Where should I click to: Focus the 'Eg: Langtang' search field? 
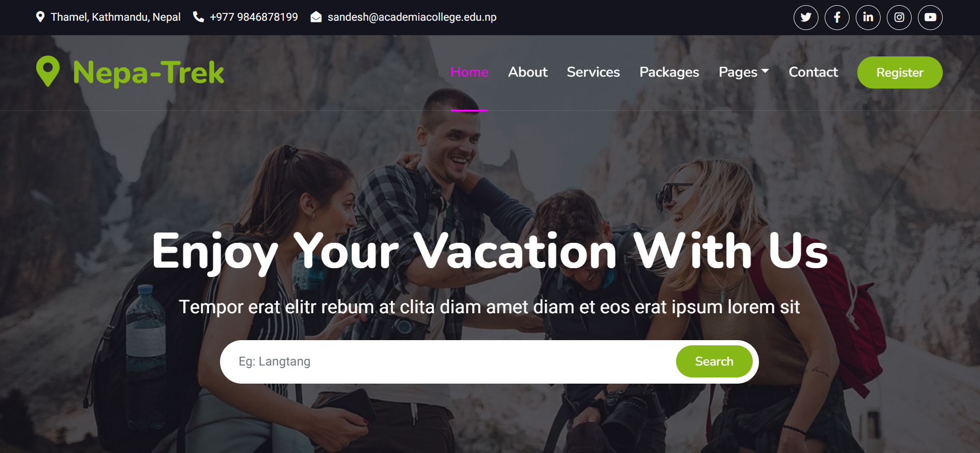[448, 361]
